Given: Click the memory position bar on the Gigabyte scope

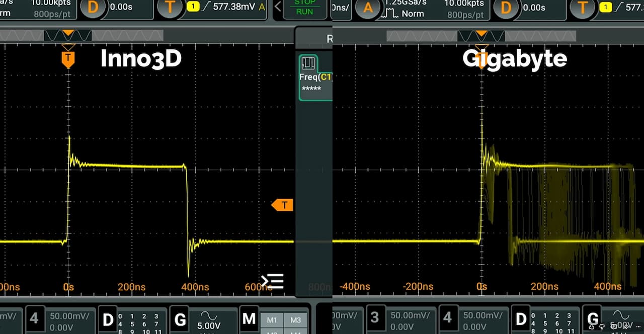Looking at the screenshot, I should point(481,36).
